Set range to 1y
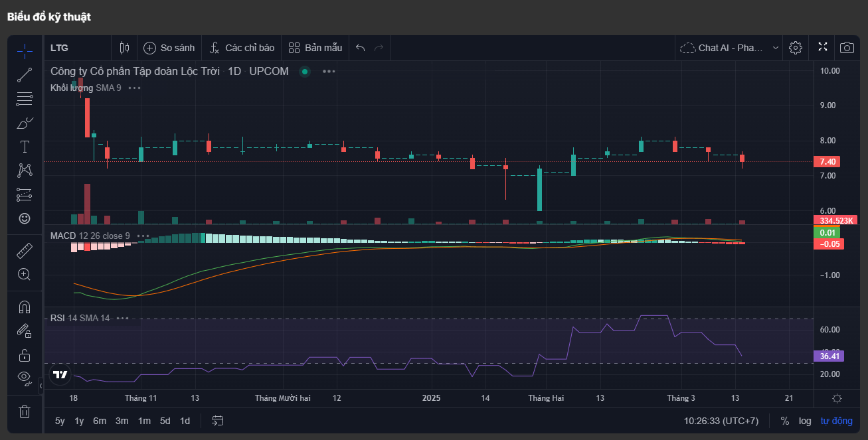The height and width of the screenshot is (440, 868). 79,421
